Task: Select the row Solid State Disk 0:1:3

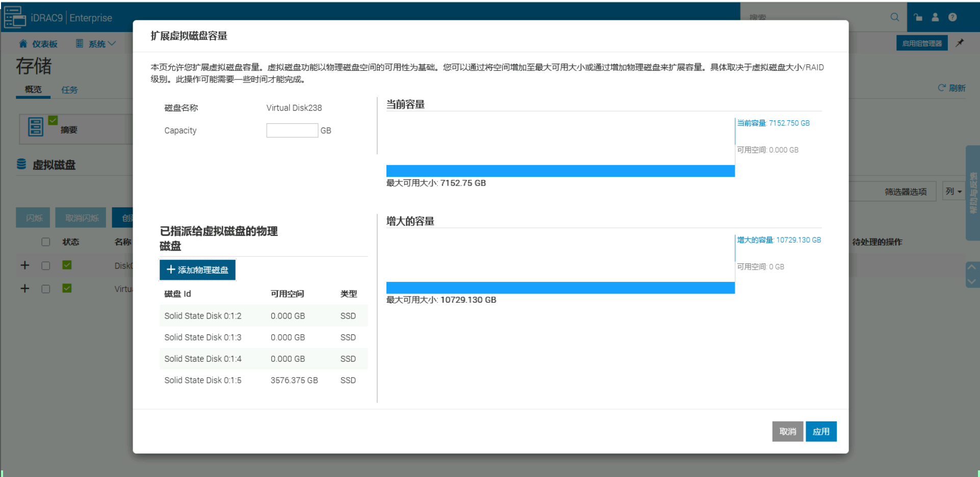Action: tap(264, 337)
